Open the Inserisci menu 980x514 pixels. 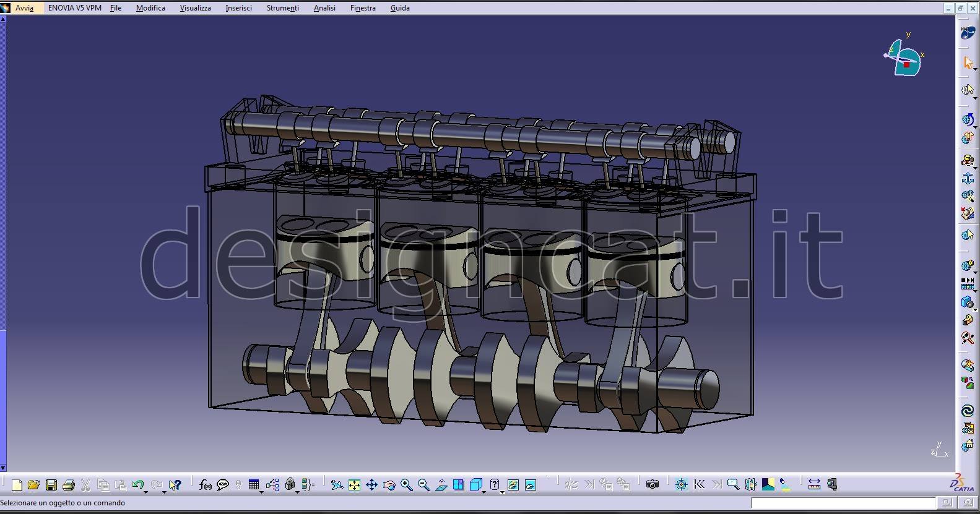coord(238,8)
